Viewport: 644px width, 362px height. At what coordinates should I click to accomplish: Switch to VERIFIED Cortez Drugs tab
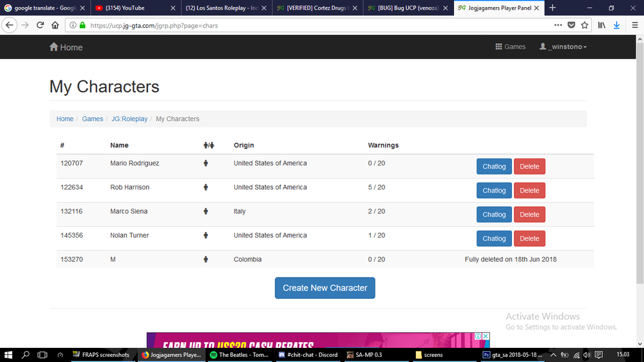pos(317,8)
